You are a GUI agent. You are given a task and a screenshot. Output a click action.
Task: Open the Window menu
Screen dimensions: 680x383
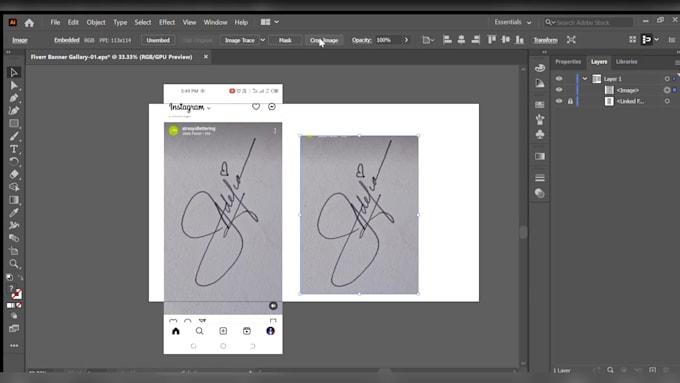click(216, 22)
